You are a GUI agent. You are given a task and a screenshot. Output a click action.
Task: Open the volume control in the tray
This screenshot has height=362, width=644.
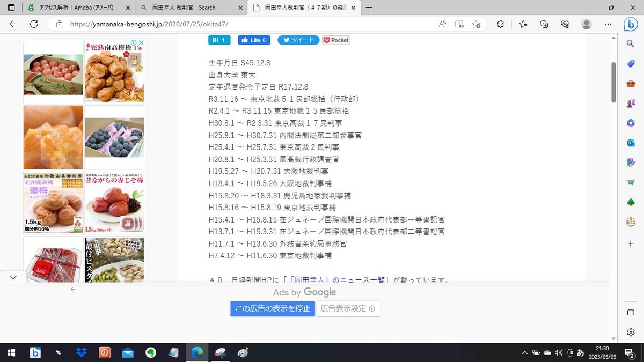coord(558,352)
